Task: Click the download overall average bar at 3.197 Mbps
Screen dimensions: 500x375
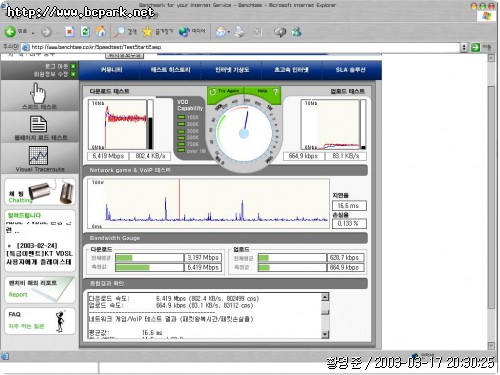Action: tap(149, 258)
